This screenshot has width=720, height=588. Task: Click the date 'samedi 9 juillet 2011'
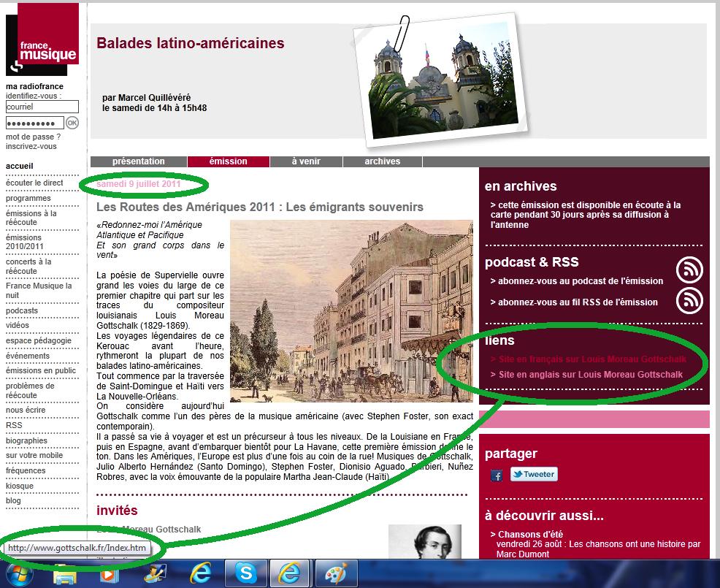[x=139, y=184]
